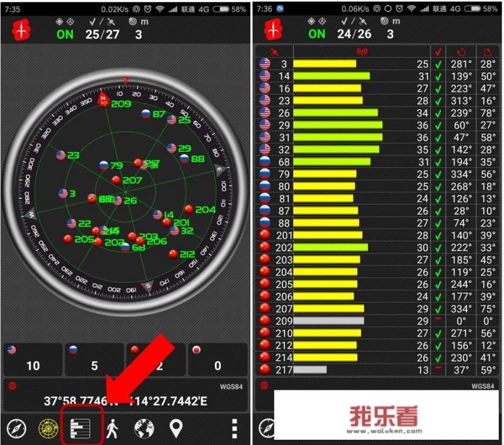
Task: Select Russian satellite 88 on sky radar
Action: 184,159
